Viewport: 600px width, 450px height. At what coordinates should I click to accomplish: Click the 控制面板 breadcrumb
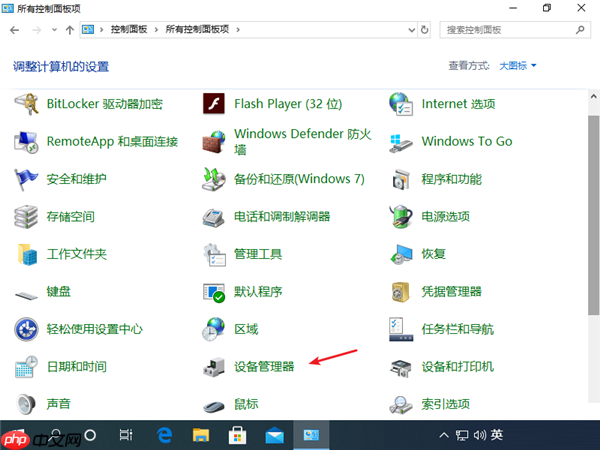pyautogui.click(x=129, y=29)
